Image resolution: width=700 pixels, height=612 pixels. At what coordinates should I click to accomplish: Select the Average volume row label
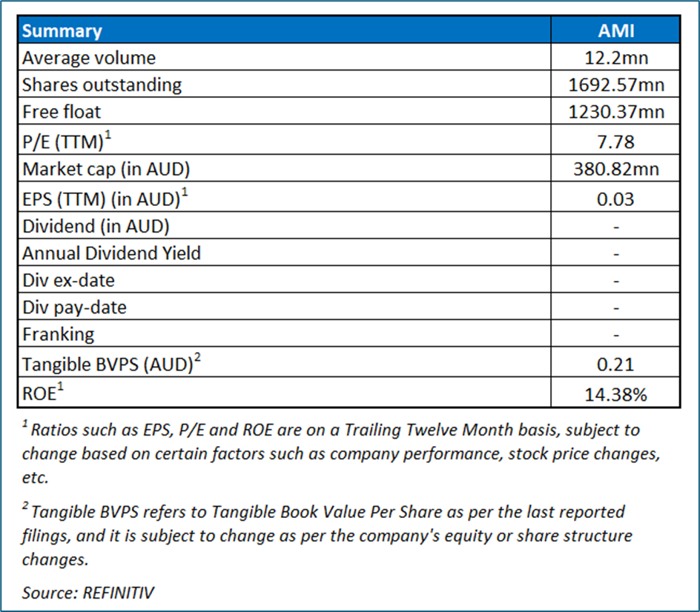point(89,58)
